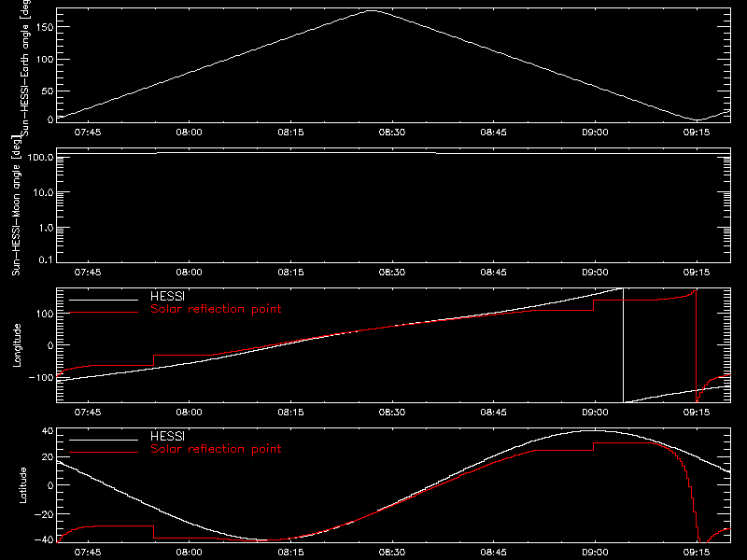
Task: Click 08:00 under the Longitude plot
Action: [190, 413]
